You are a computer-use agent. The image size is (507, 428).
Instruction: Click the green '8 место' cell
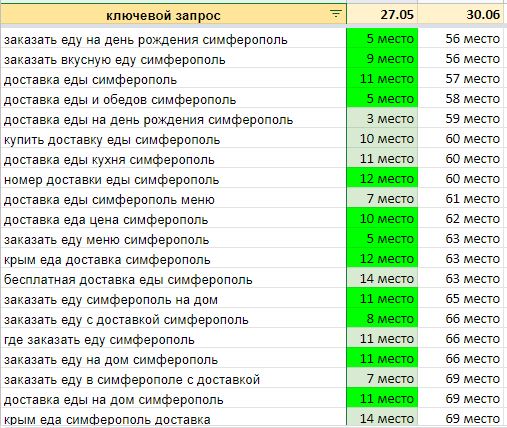pos(382,319)
